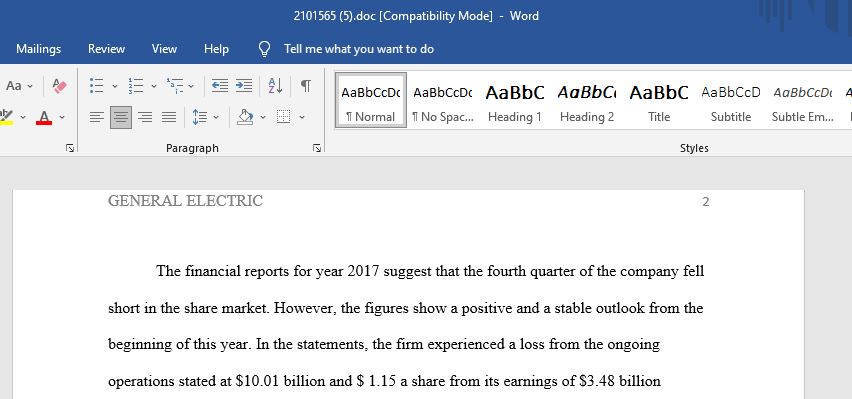
Task: Open line spacing dropdown arrow
Action: tap(216, 117)
